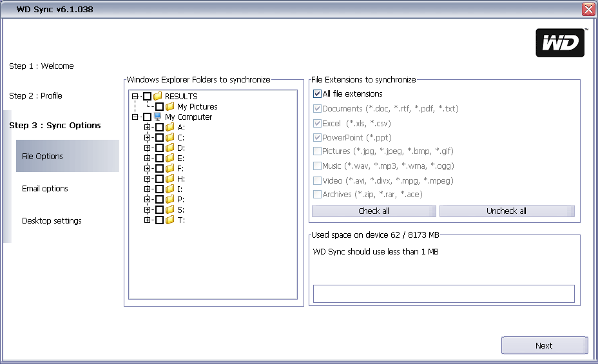
Task: Click the My Pictures folder icon
Action: [169, 106]
